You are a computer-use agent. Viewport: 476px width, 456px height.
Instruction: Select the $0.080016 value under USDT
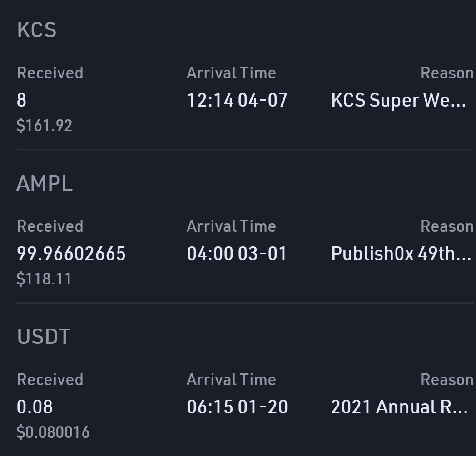[53, 432]
